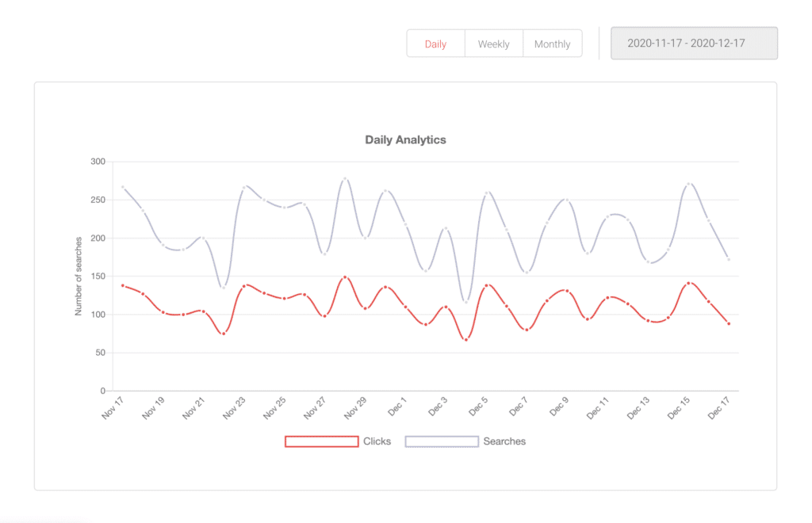Viewport: 812px width, 523px height.
Task: Click the Daily Analytics chart title
Action: pyautogui.click(x=405, y=139)
